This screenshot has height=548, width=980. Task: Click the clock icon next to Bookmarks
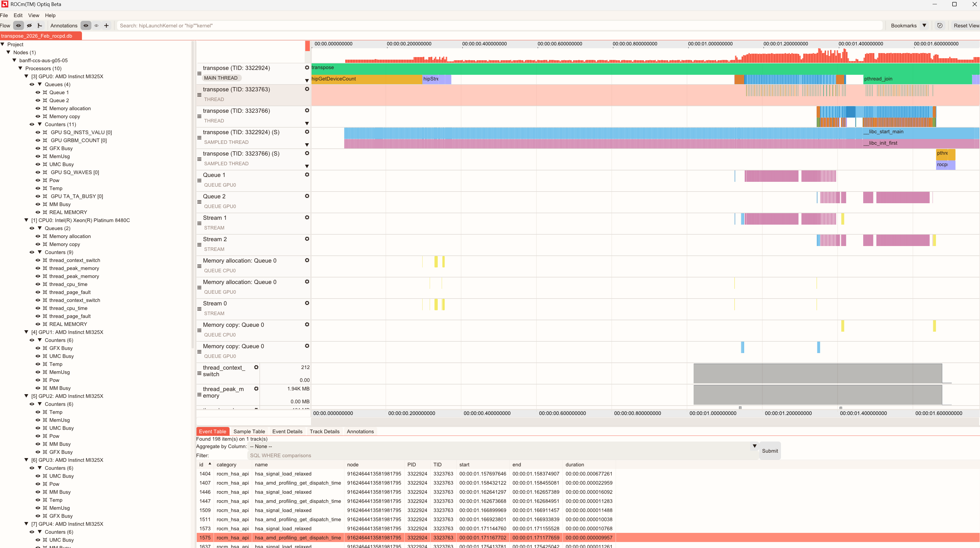coord(940,25)
